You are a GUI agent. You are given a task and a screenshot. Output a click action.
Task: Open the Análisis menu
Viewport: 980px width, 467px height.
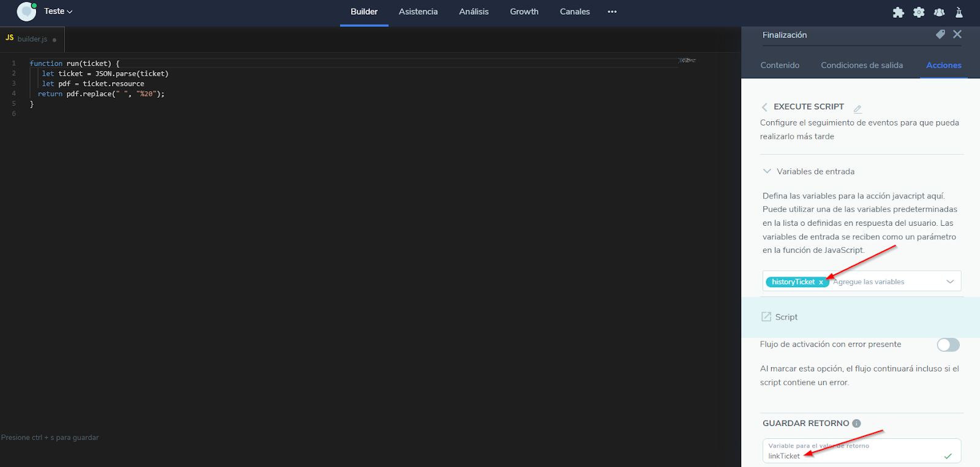coord(473,12)
